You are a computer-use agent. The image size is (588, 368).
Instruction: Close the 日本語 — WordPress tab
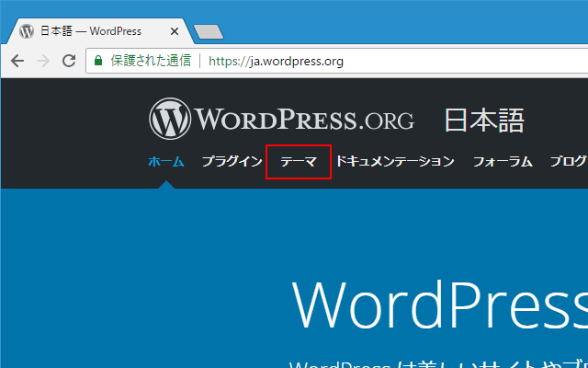click(175, 31)
